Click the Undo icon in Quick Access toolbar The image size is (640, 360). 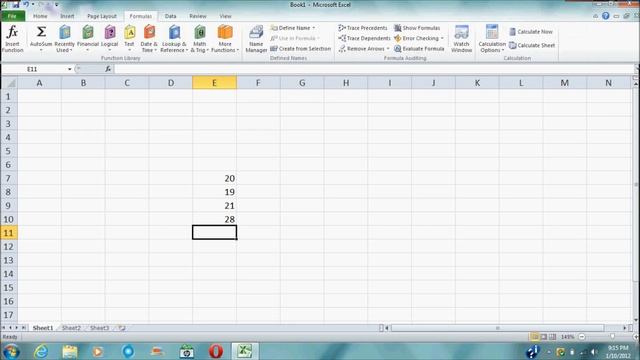pyautogui.click(x=26, y=4)
